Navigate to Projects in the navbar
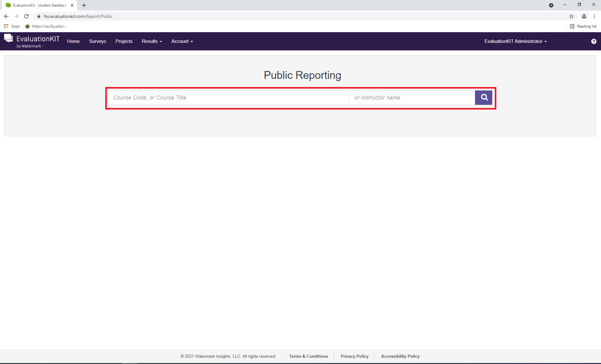The width and height of the screenshot is (601, 364). click(124, 41)
